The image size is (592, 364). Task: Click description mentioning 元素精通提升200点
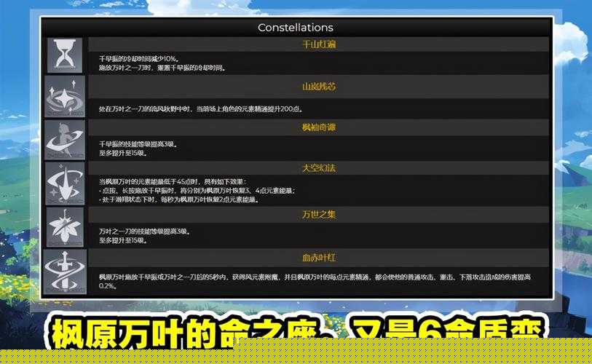[x=201, y=109]
